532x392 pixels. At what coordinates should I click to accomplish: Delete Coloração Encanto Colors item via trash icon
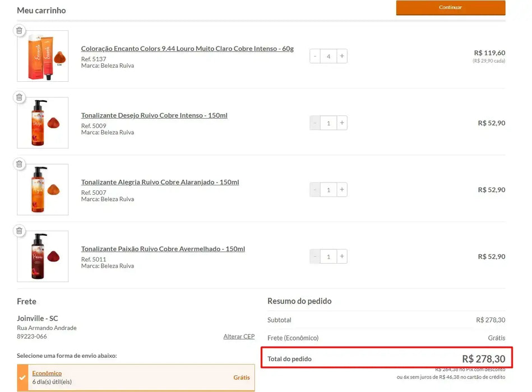pos(19,31)
